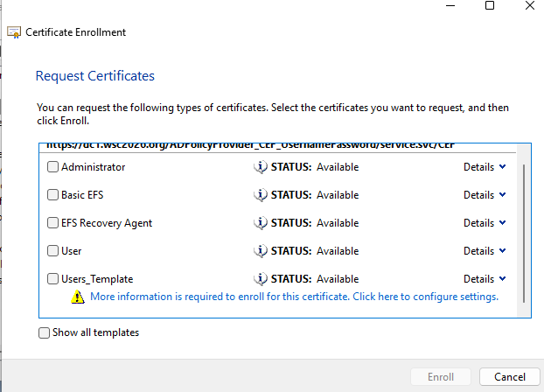Expand Details for EFS Recovery Agent
Screen dimensions: 544x392
tap(485, 223)
